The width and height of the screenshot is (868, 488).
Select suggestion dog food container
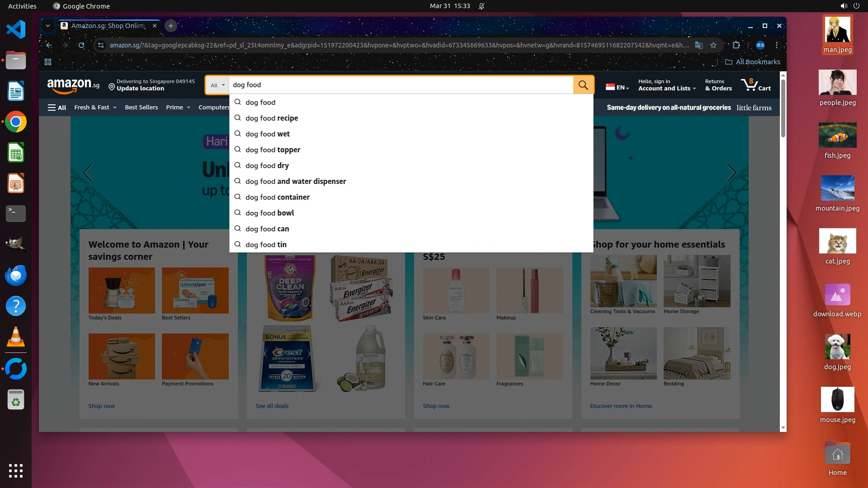coord(277,197)
